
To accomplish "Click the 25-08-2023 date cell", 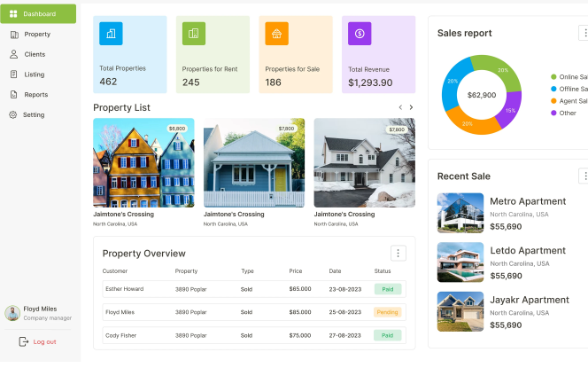I will 345,312.
